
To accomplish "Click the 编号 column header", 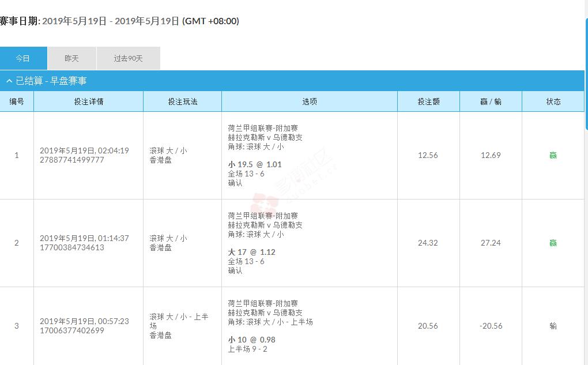I will click(17, 101).
